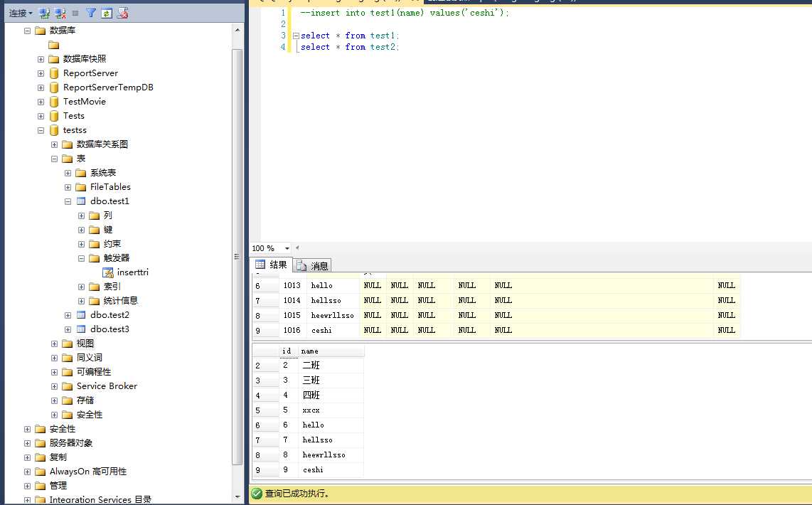Expand the dbo.test2 table node
This screenshot has height=505, width=812.
68,315
